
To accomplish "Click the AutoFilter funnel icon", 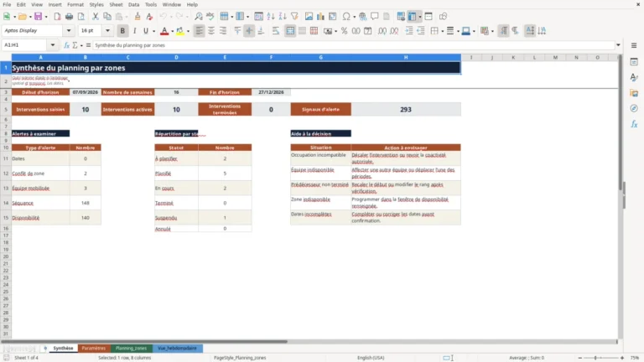I will [294, 17].
